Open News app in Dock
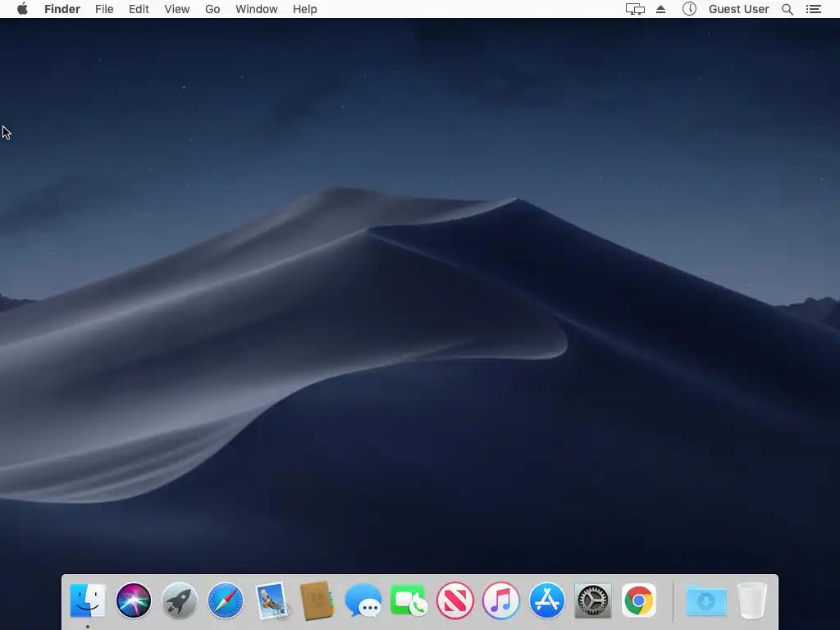The height and width of the screenshot is (630, 840). [455, 600]
